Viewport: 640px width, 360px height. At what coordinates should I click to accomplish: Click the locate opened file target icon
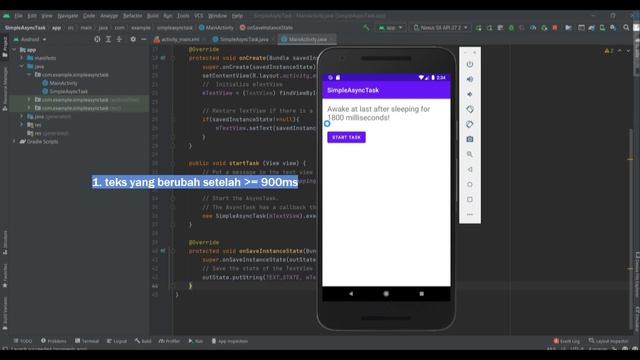[x=97, y=39]
